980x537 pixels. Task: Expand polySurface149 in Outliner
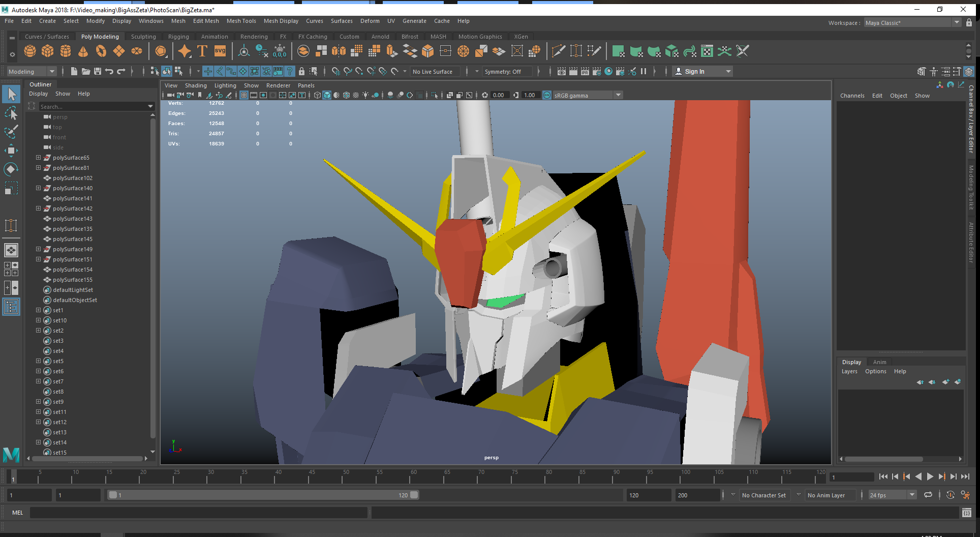(38, 249)
